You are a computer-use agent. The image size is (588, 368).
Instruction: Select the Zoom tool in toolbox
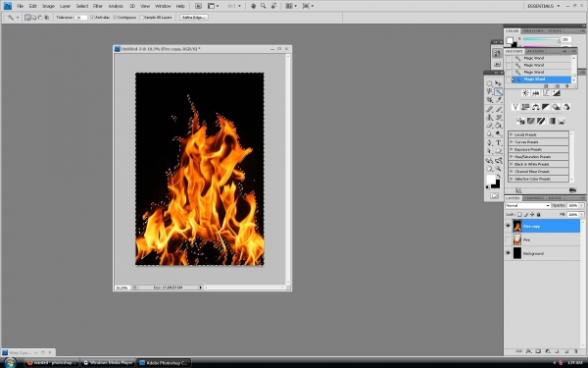[x=499, y=169]
